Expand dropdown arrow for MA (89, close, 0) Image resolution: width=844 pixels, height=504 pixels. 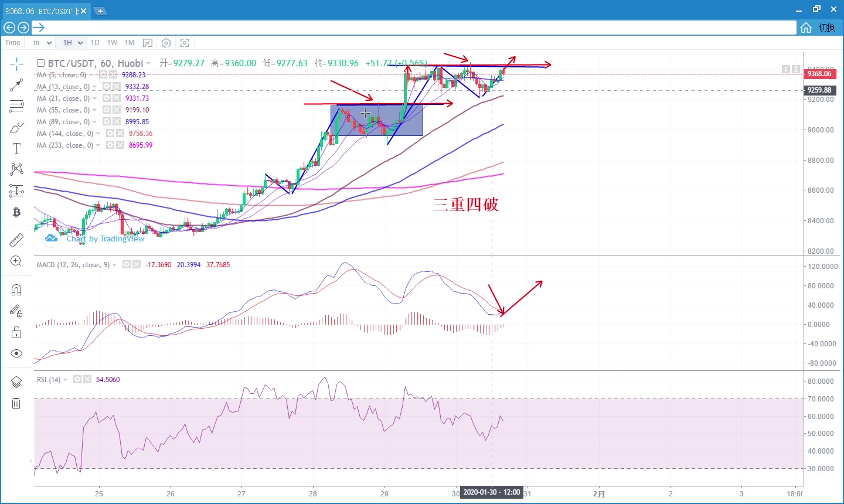pyautogui.click(x=94, y=122)
